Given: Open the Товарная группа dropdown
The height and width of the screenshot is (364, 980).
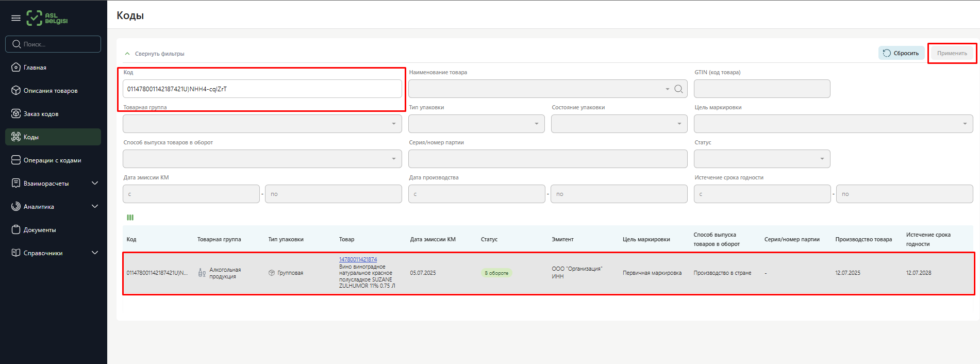Looking at the screenshot, I should point(262,124).
